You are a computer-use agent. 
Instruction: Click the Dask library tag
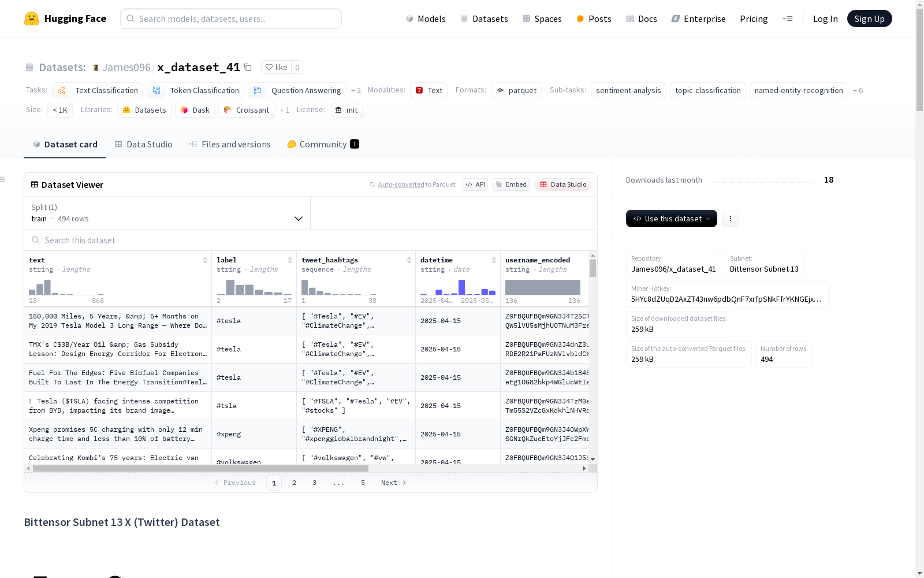point(195,110)
